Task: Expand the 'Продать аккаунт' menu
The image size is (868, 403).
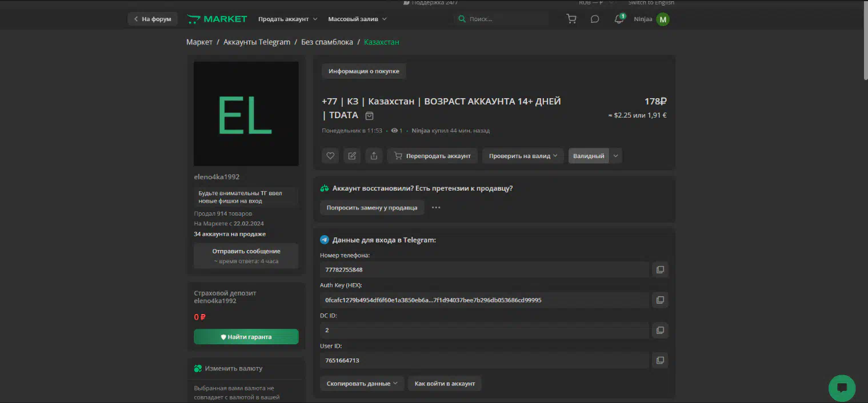Action: [x=287, y=19]
